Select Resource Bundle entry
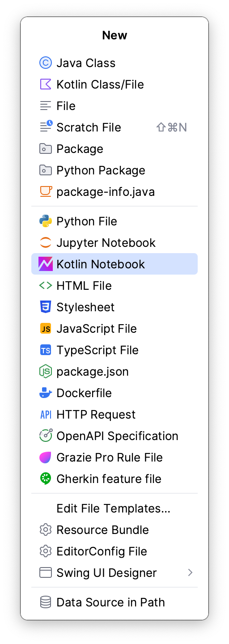 114,530
